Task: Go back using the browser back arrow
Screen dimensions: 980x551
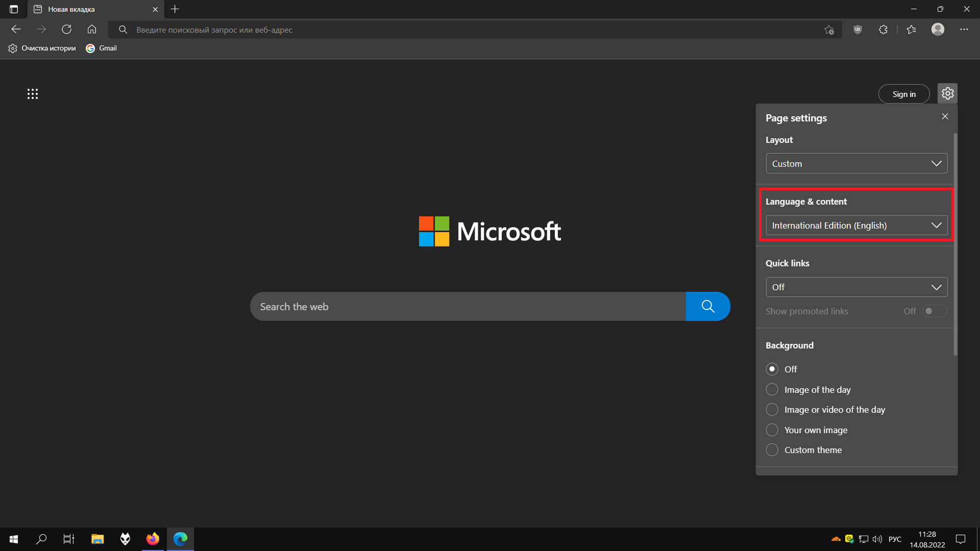Action: [16, 30]
